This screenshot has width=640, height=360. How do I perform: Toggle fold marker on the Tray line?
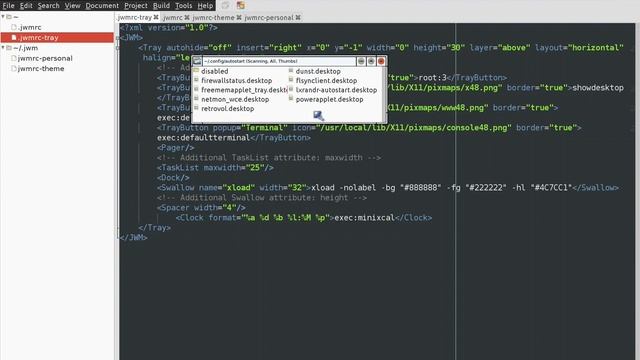[118, 48]
